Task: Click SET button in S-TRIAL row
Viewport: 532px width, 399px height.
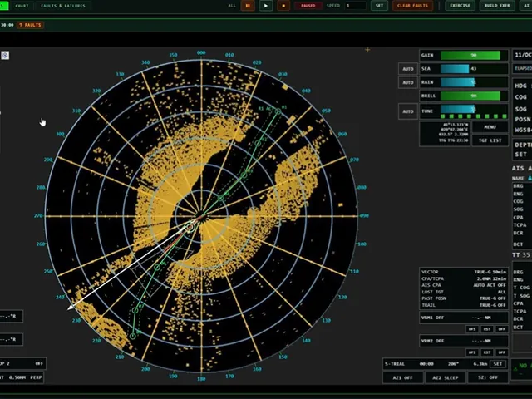Action: click(x=498, y=364)
